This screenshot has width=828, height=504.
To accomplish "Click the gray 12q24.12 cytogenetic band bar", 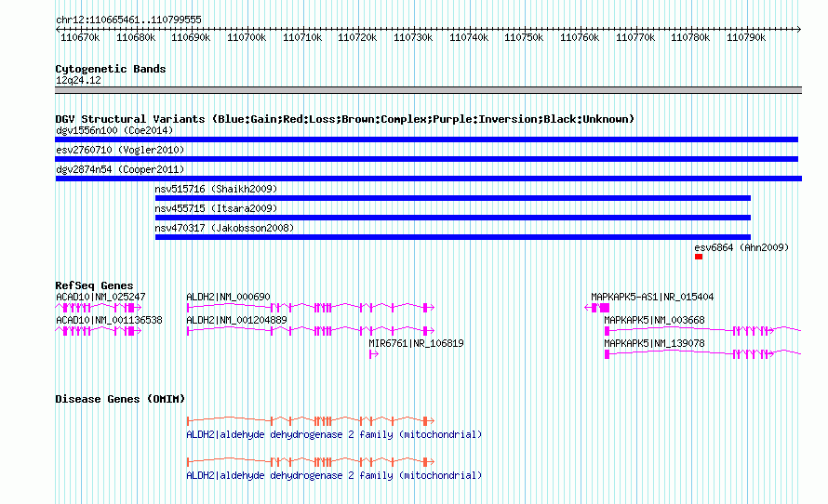I will (428, 90).
